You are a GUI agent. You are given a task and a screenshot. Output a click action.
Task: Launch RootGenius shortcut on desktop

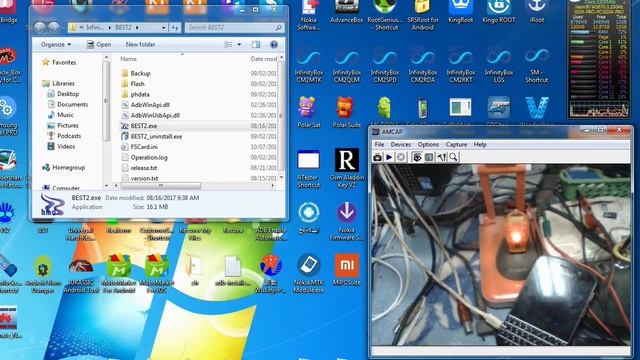(x=384, y=15)
